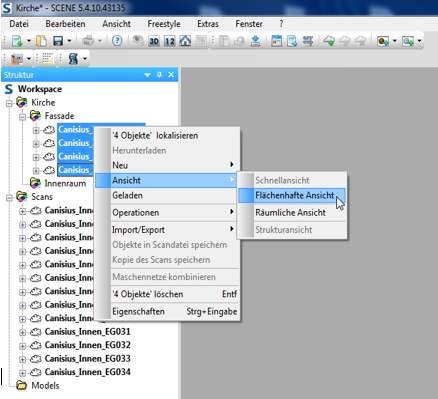The image size is (438, 399).
Task: Click the calendar-like toolbar icon
Action: (x=276, y=41)
